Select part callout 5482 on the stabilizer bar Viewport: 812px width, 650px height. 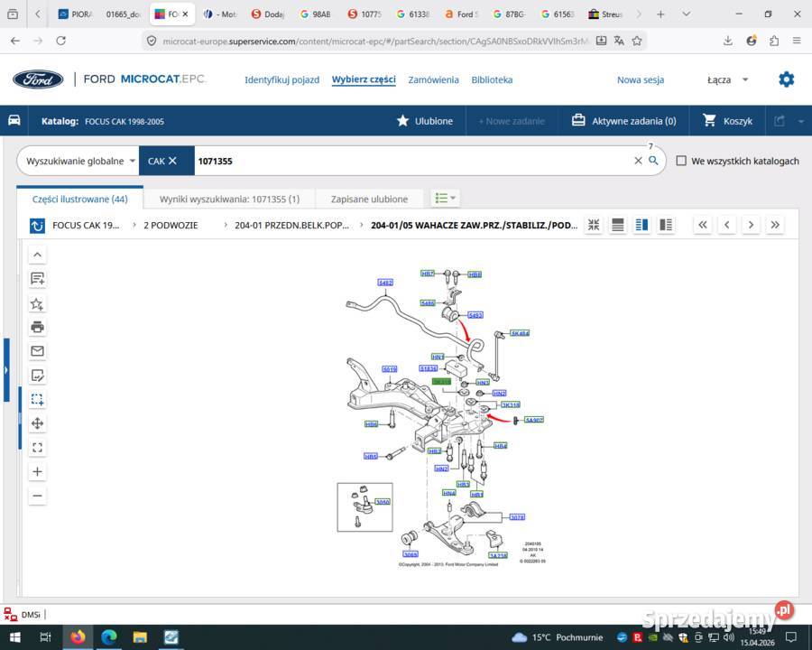tap(385, 283)
